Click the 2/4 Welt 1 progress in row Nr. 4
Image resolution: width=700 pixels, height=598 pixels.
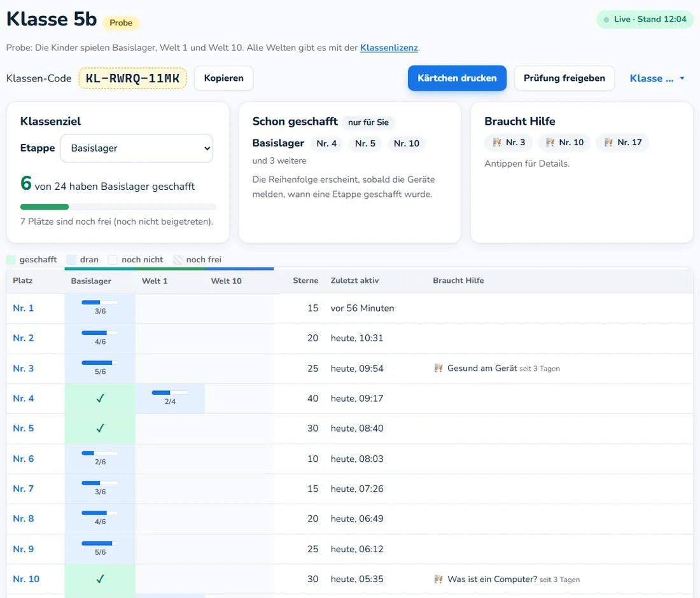pos(170,397)
